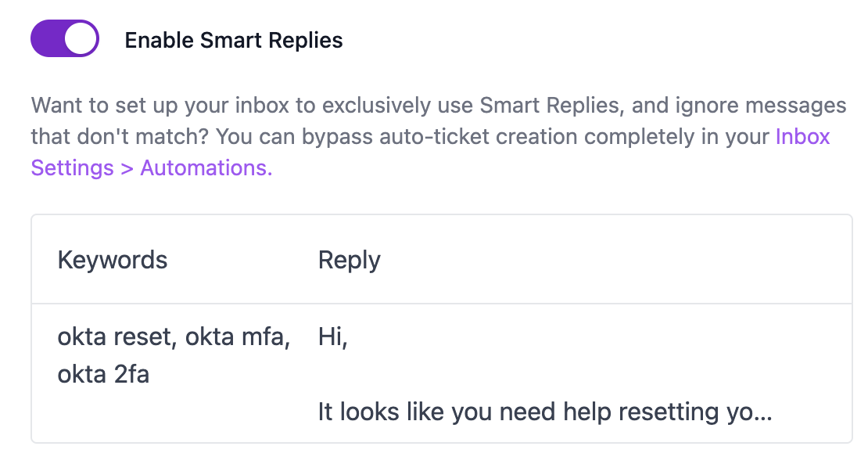The image size is (868, 457).
Task: Toggle off the Enable Smart Replies switch
Action: 65,39
